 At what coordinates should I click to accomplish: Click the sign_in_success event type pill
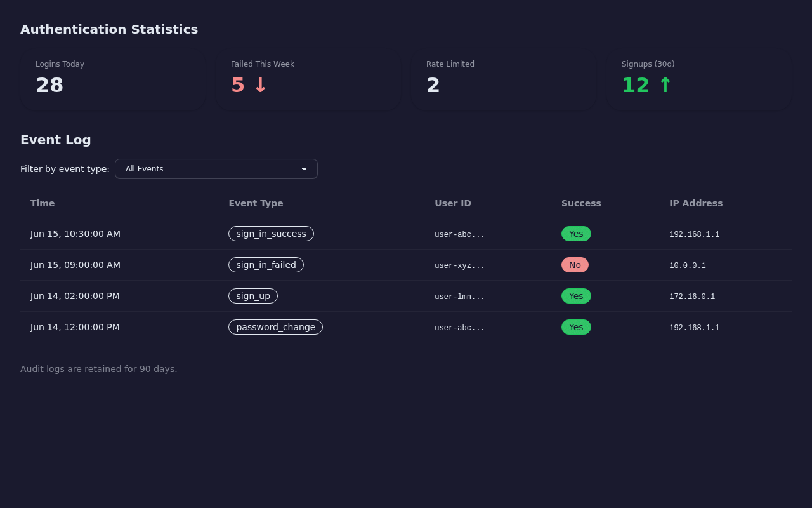[x=271, y=234]
